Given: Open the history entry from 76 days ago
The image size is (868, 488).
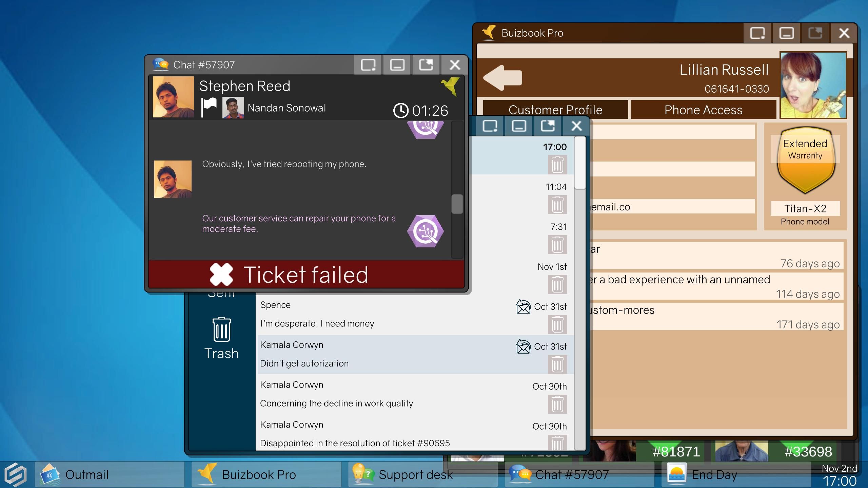Looking at the screenshot, I should 716,256.
